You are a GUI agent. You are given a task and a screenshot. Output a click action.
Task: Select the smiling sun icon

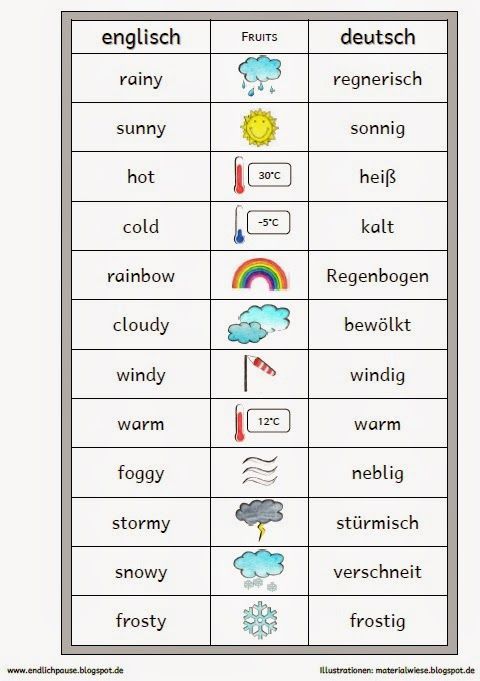coord(259,127)
